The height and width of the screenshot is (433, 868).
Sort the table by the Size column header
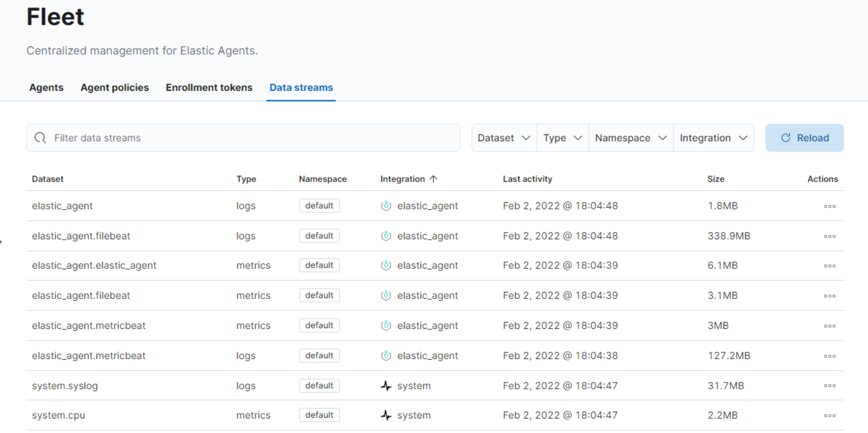coord(716,179)
